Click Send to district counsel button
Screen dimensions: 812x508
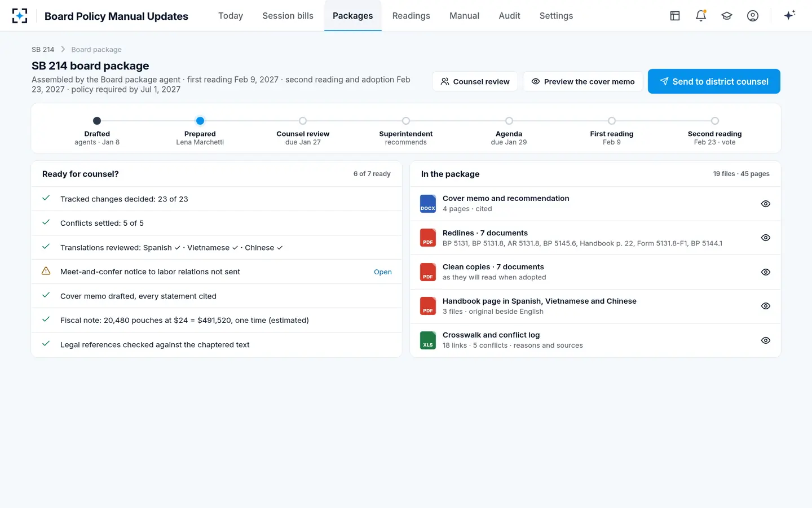coord(714,81)
